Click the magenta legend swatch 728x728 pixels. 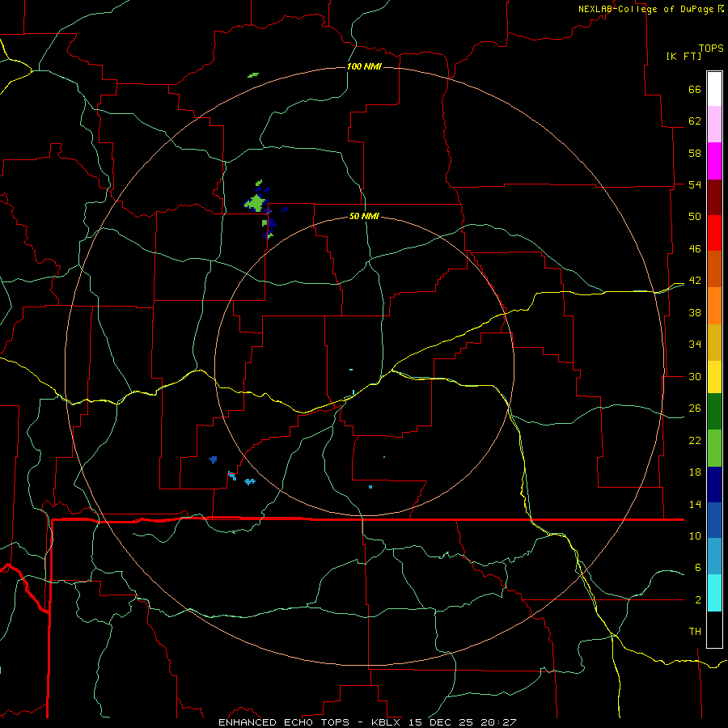(x=714, y=161)
